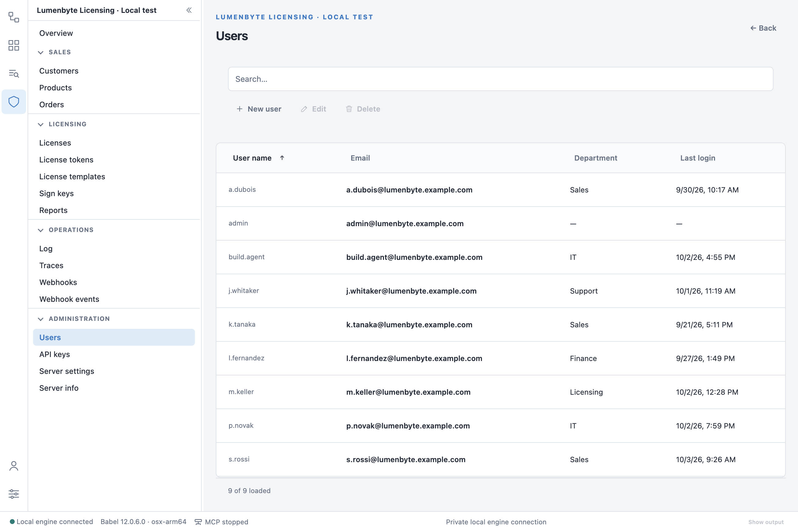Select the admin user name cell
This screenshot has height=532, width=798.
pos(238,223)
